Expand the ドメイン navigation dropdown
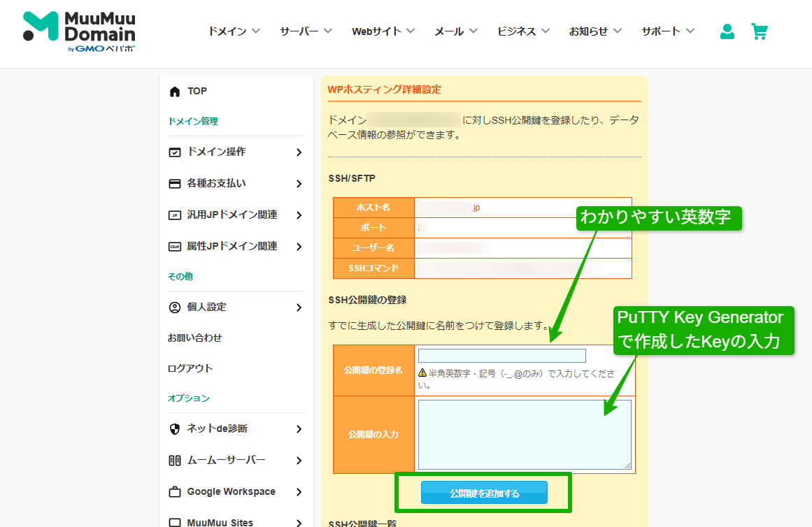The width and height of the screenshot is (812, 527). click(234, 31)
